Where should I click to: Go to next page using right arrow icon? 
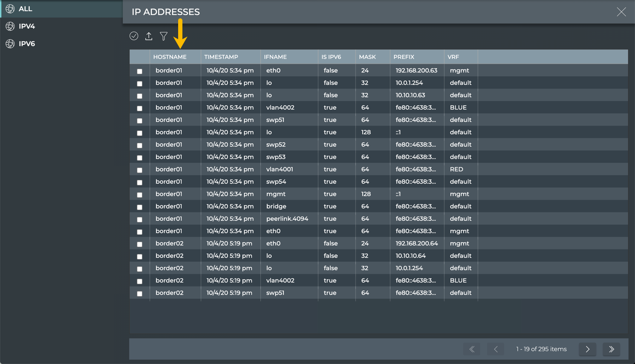coord(587,349)
